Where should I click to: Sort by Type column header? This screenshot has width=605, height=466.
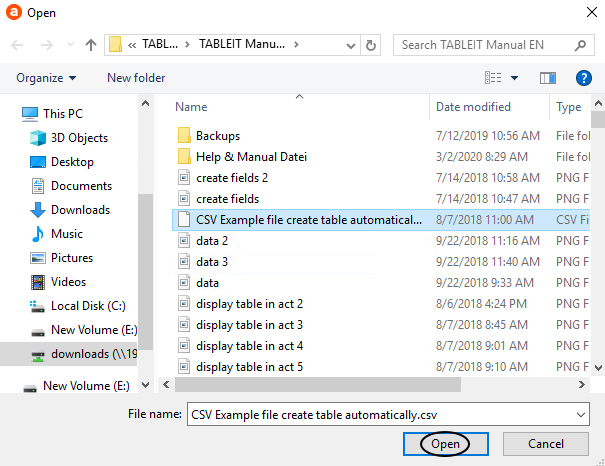click(x=568, y=107)
